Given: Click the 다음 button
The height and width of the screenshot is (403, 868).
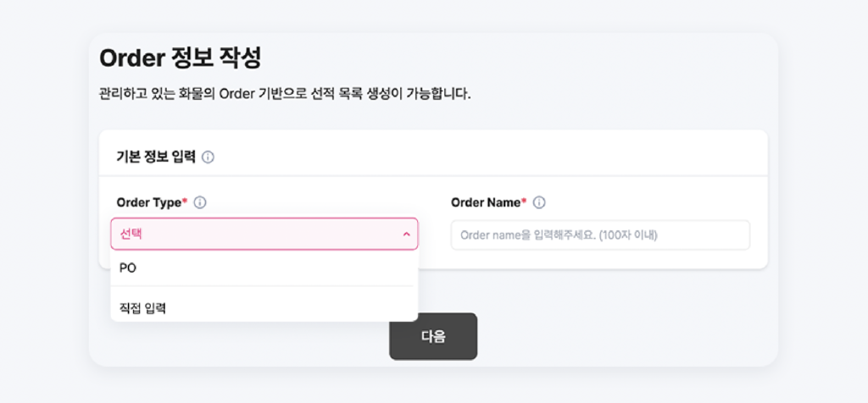Looking at the screenshot, I should pyautogui.click(x=433, y=337).
